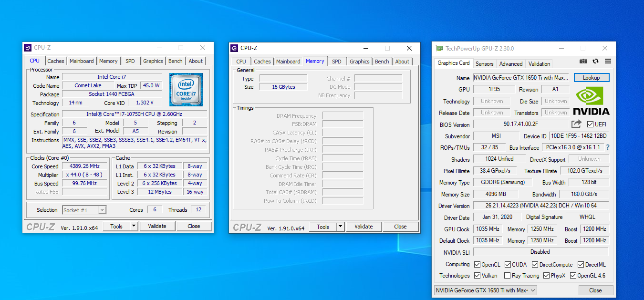Click the 'GDDR6 (Samsung)' Memory Type value
Viewport: 644px width, 300px height.
503,182
